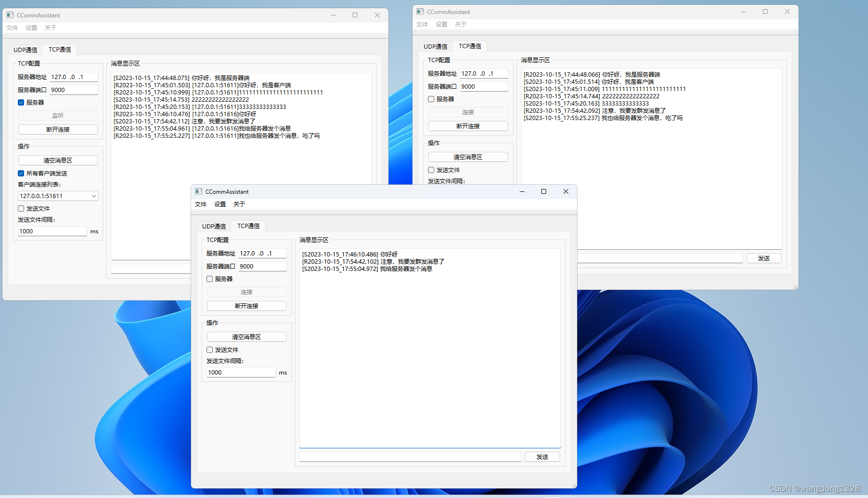Open 设置 menu in the front window
The width and height of the screenshot is (868, 498).
tap(220, 204)
